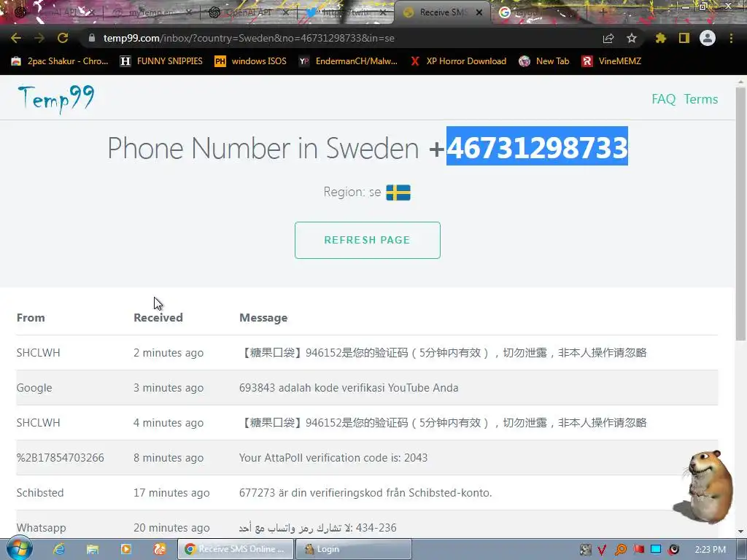Open the EndermanCH/Malw... bookmark
This screenshot has width=747, height=560.
point(348,61)
